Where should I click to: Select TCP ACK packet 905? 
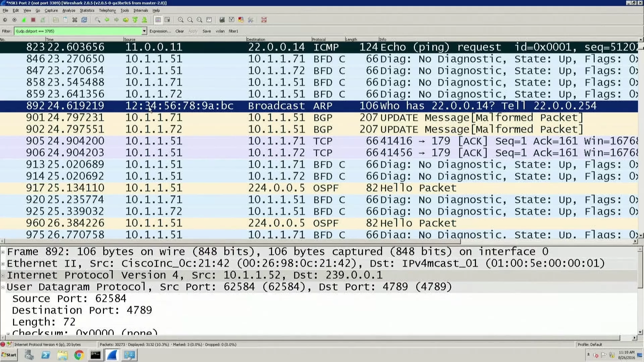point(319,141)
